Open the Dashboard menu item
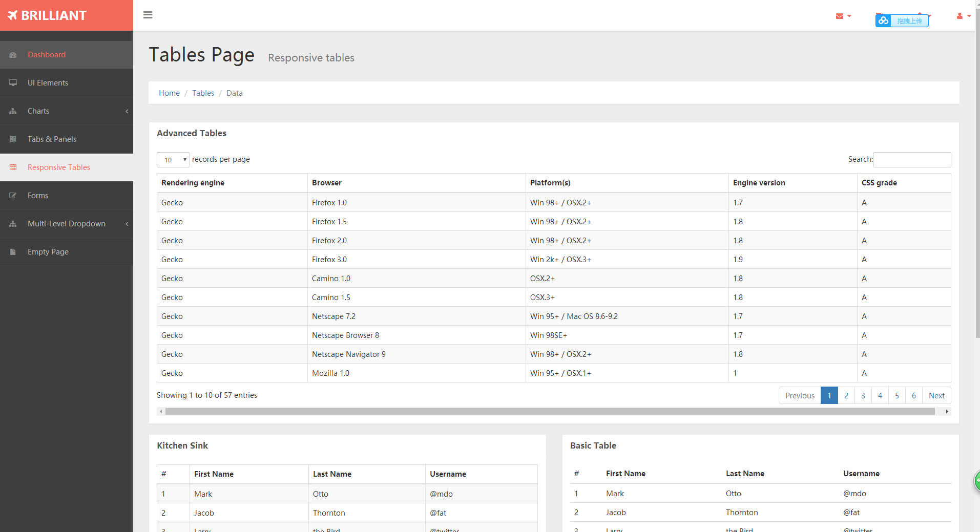This screenshot has height=532, width=980. tap(67, 55)
